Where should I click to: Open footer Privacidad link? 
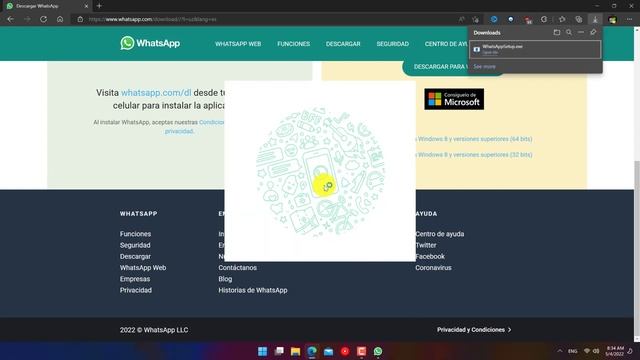pos(136,290)
